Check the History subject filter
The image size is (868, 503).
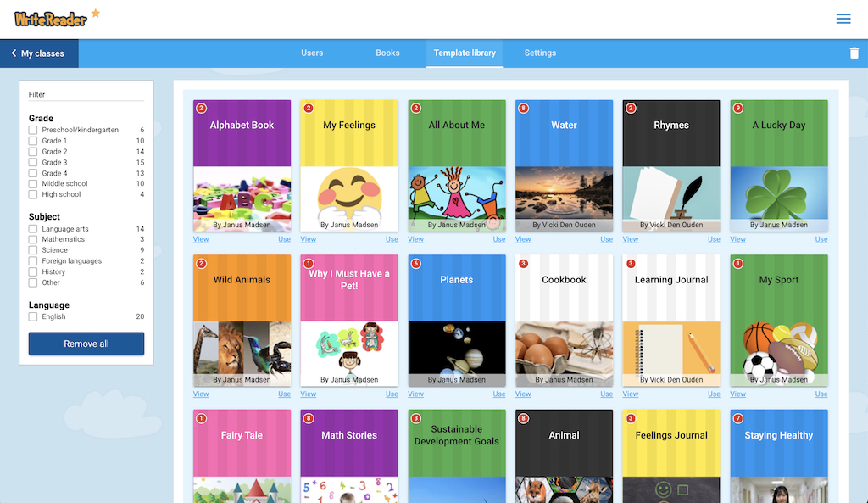point(33,272)
